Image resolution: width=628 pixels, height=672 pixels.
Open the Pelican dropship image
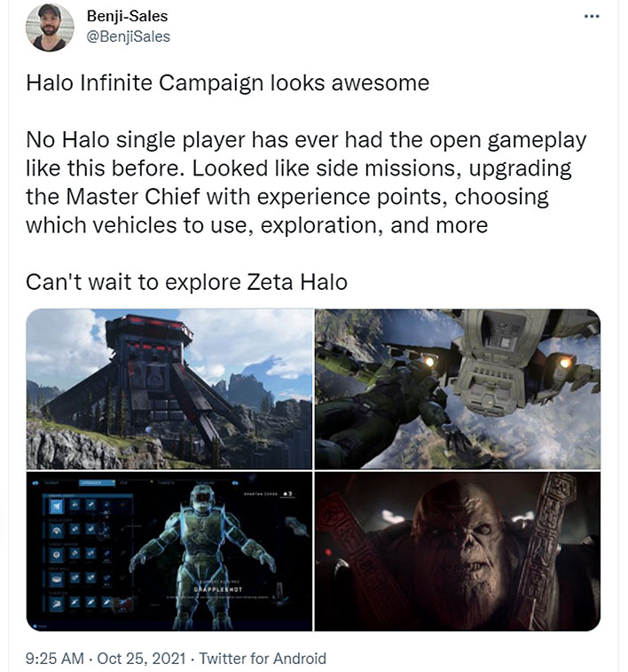458,388
